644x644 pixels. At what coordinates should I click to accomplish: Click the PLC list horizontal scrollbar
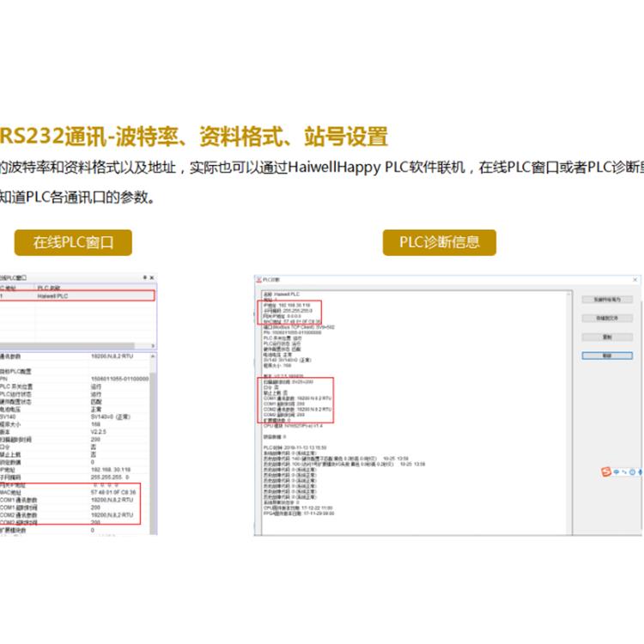(67, 346)
